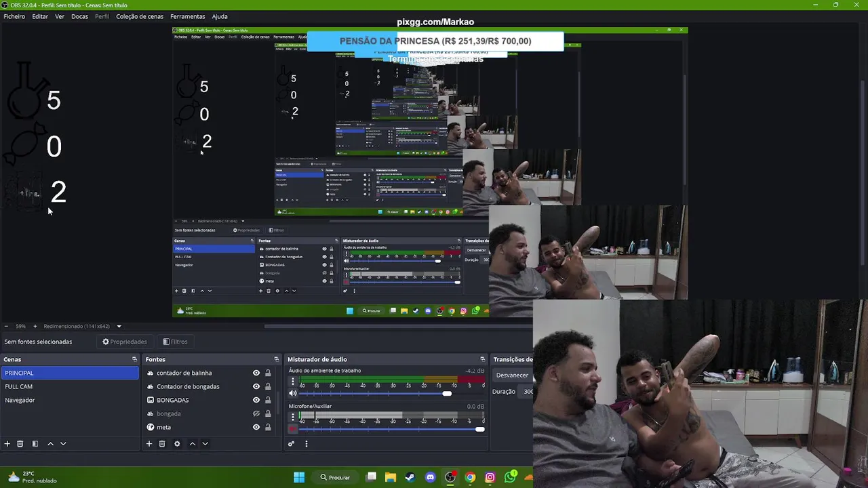
Task: Unmute the Microfone/Auxiliar channel
Action: pyautogui.click(x=293, y=429)
